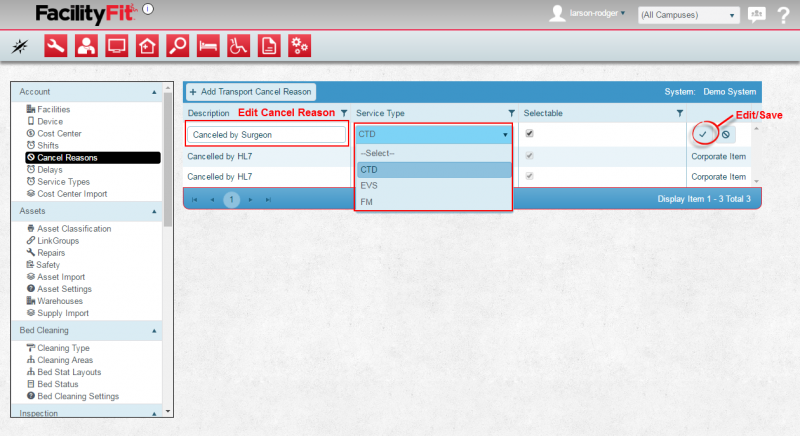Save the row with the checkmark icon
This screenshot has width=800, height=436.
[703, 134]
